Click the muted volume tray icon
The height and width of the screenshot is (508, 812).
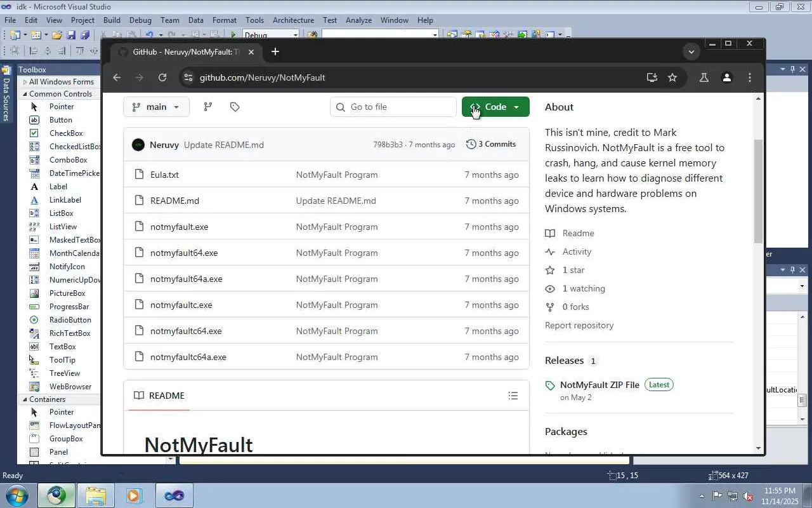tap(748, 496)
